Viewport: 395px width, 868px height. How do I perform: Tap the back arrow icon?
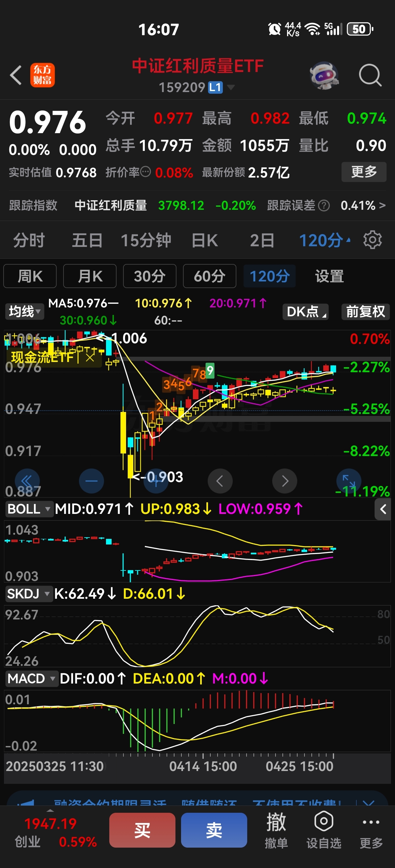tap(16, 75)
